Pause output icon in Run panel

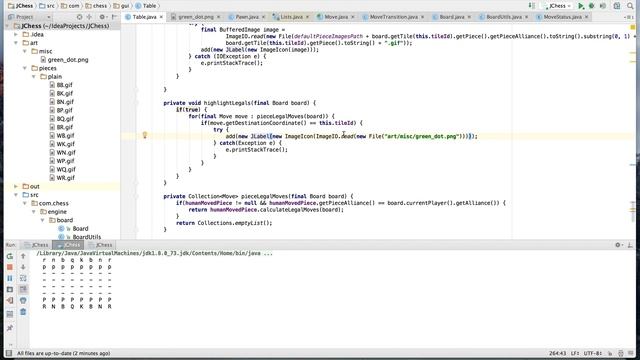point(10,278)
